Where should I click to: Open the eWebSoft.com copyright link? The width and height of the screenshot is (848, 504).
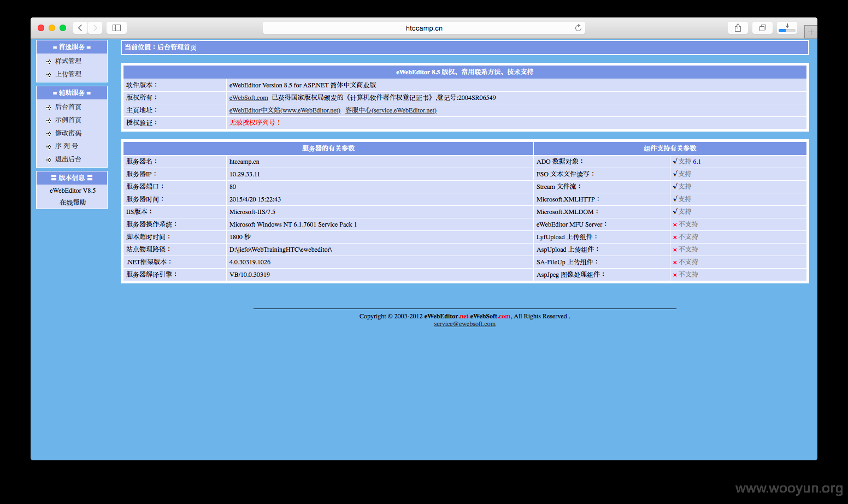[x=249, y=98]
